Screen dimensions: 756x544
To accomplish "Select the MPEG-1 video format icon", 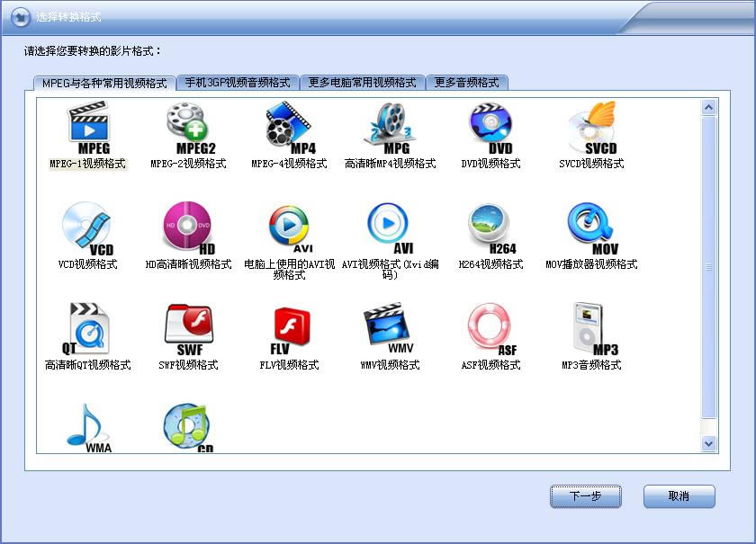I will [89, 128].
